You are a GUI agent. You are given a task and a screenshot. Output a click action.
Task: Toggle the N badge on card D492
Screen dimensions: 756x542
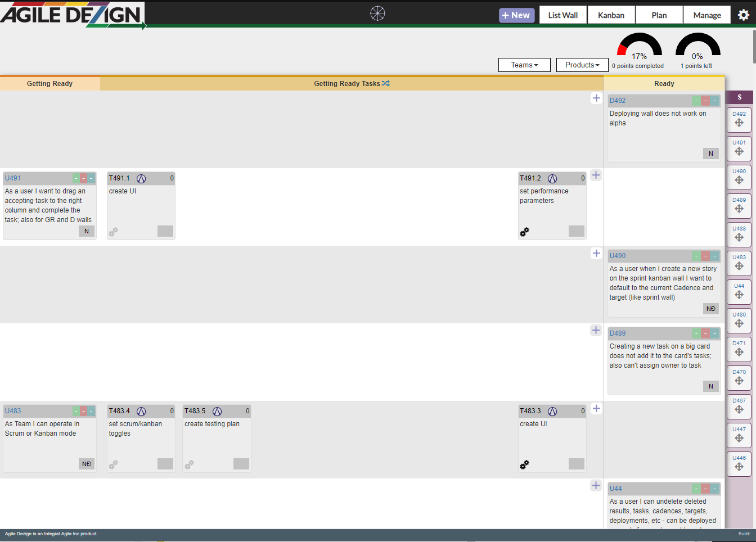click(710, 153)
